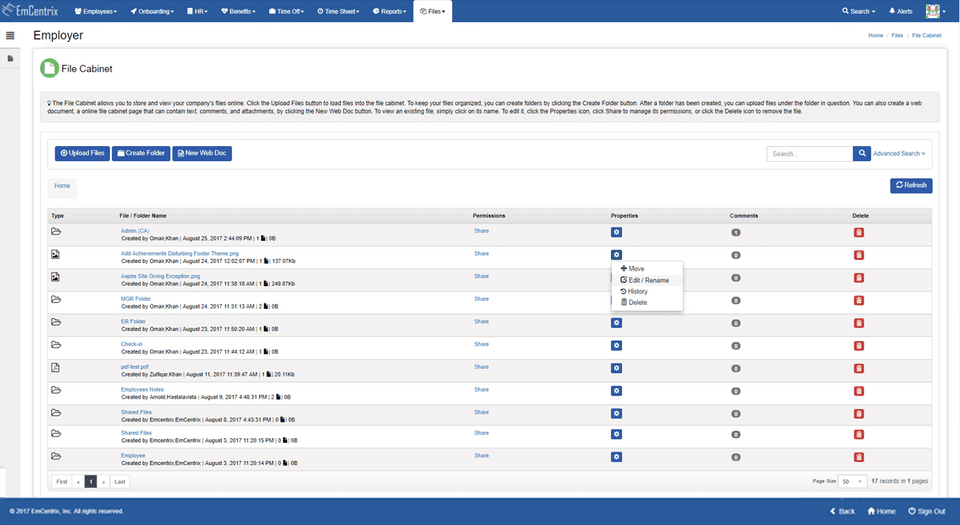Click the EmCentrix logo
This screenshot has height=525, width=960.
[30, 10]
